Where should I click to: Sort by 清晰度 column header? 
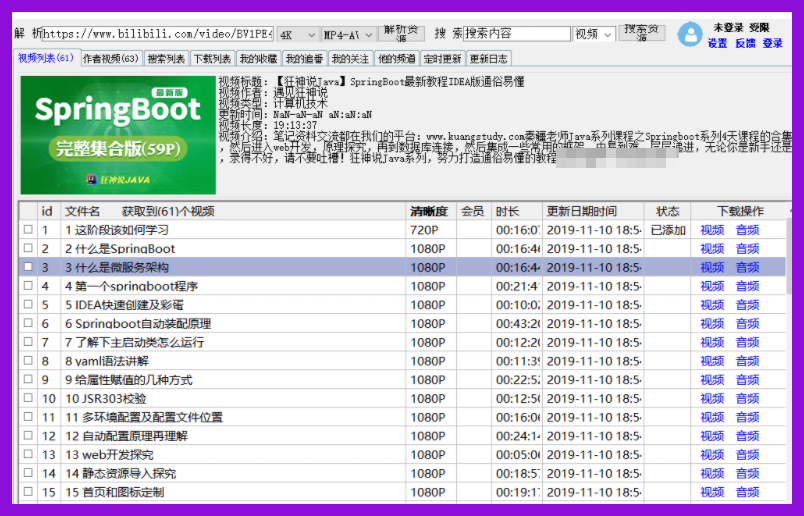[430, 211]
